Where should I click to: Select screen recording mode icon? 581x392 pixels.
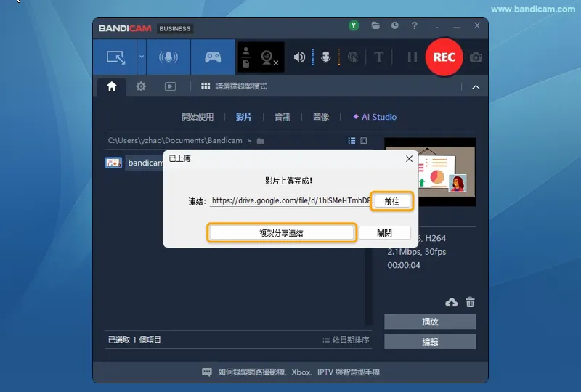(115, 57)
